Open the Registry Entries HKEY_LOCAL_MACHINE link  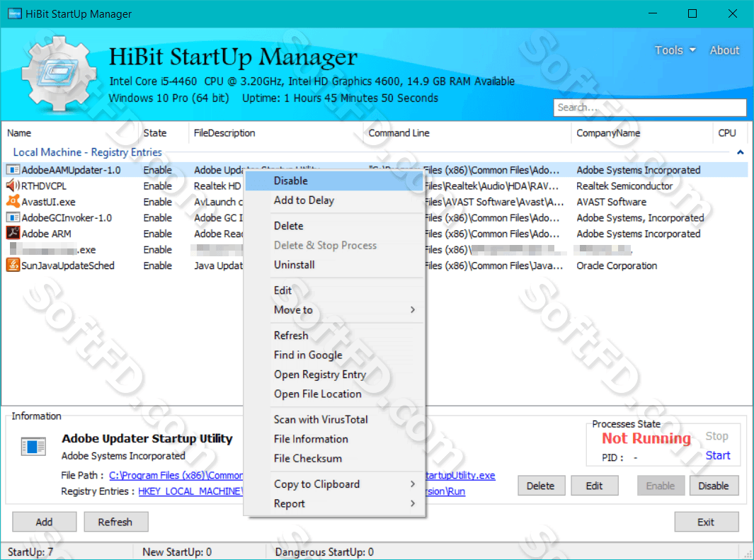(x=190, y=491)
